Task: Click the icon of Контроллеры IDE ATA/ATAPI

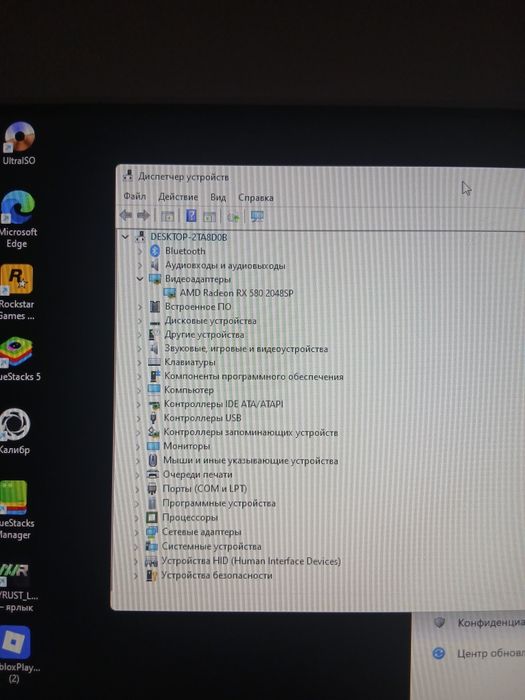Action: tap(154, 404)
